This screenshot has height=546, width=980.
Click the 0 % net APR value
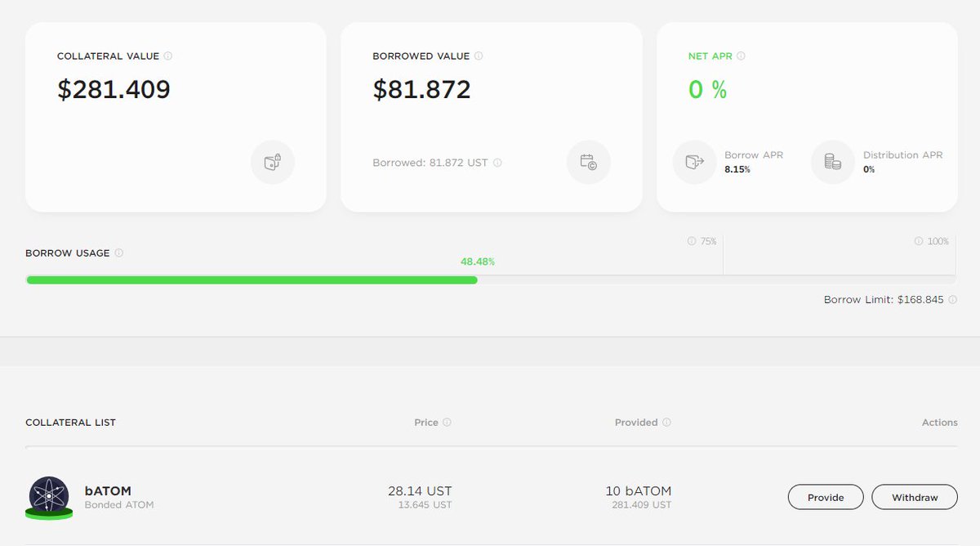(x=707, y=89)
